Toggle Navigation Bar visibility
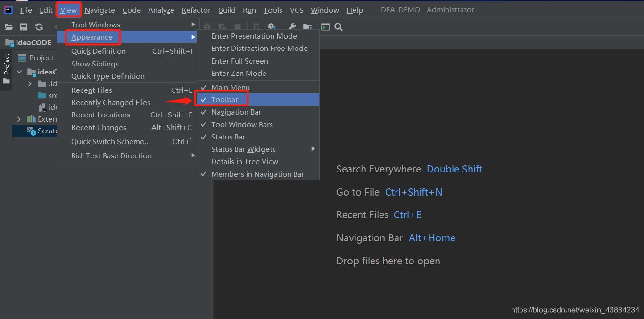The height and width of the screenshot is (319, 644). (236, 112)
